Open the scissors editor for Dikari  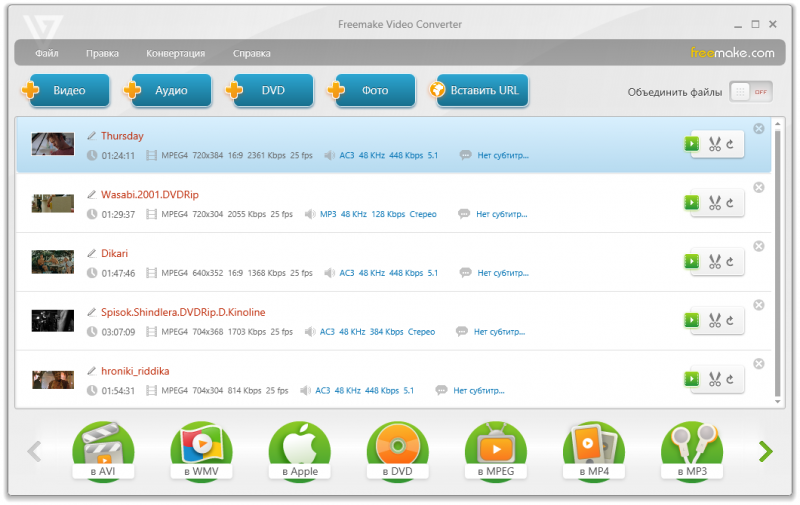point(715,262)
